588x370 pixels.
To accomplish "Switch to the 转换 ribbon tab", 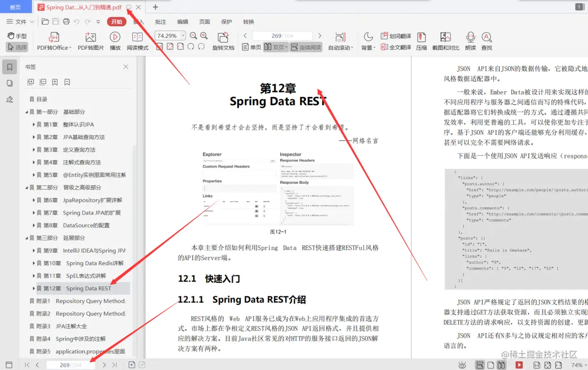I will (x=248, y=22).
